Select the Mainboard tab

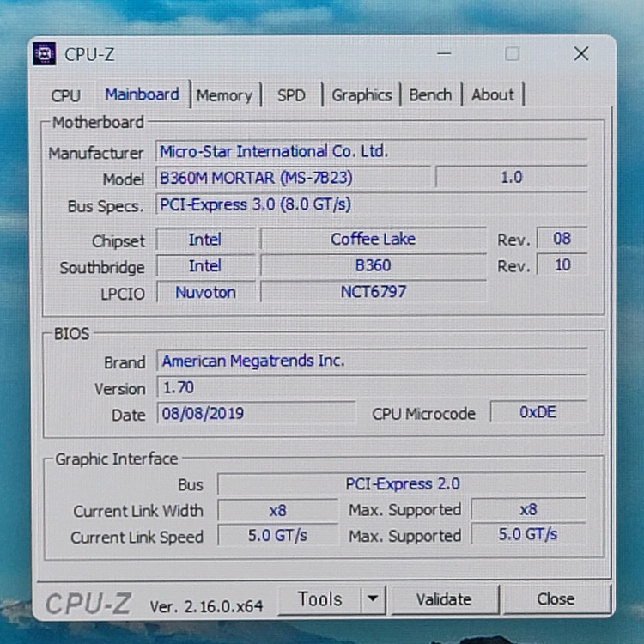[142, 94]
